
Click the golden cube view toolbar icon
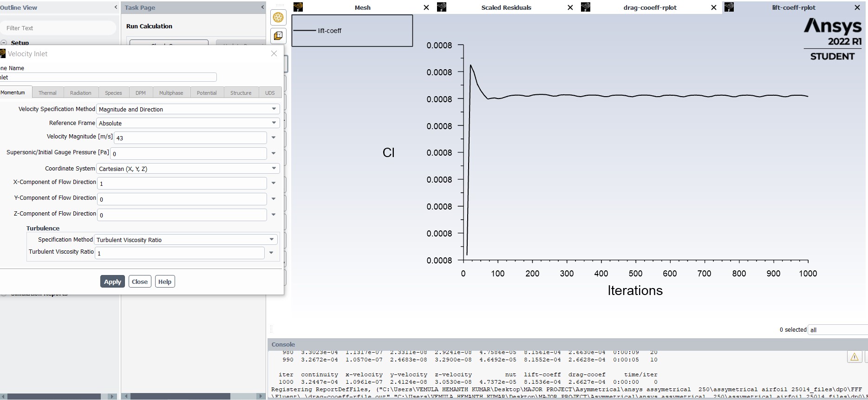[278, 35]
